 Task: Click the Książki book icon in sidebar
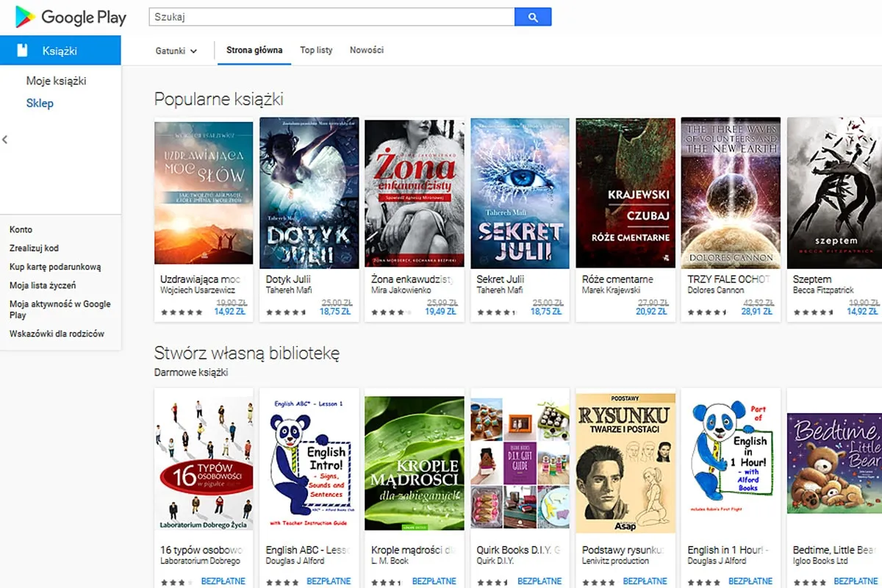click(x=22, y=51)
